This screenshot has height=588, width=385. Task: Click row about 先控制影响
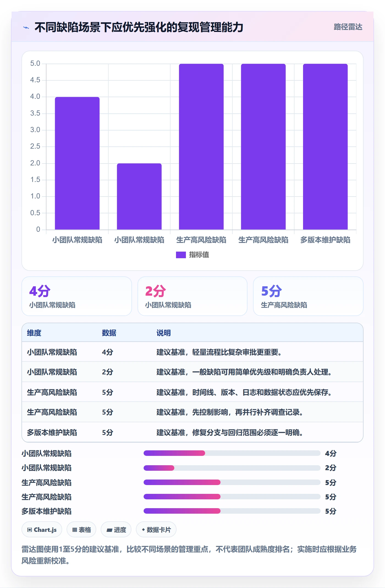point(193,412)
